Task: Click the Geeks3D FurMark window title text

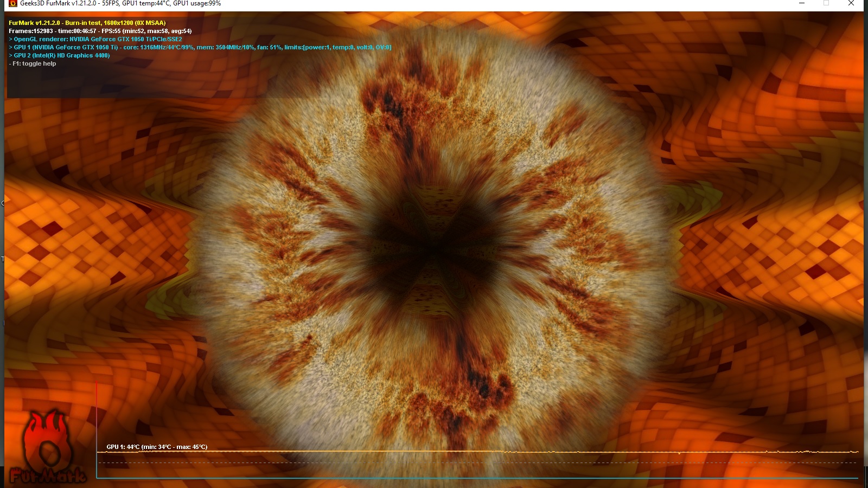Action: tap(120, 4)
